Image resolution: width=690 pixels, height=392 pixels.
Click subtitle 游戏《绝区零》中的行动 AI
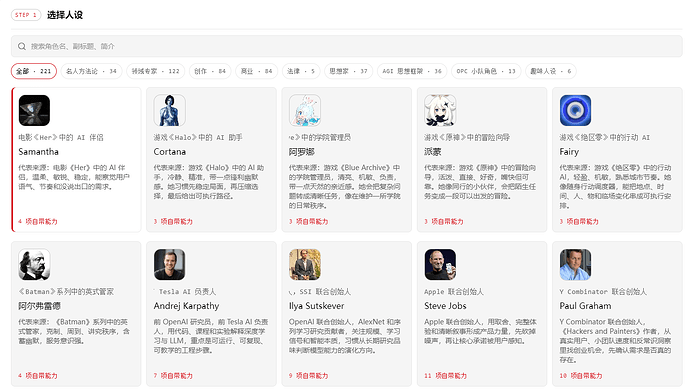604,137
